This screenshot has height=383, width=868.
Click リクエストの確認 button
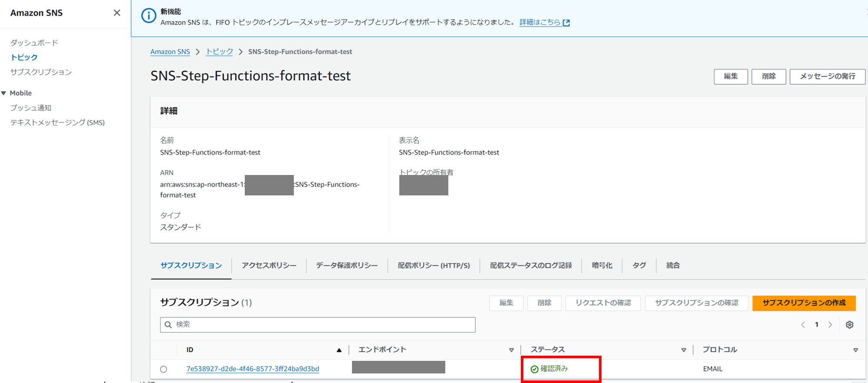(x=603, y=303)
